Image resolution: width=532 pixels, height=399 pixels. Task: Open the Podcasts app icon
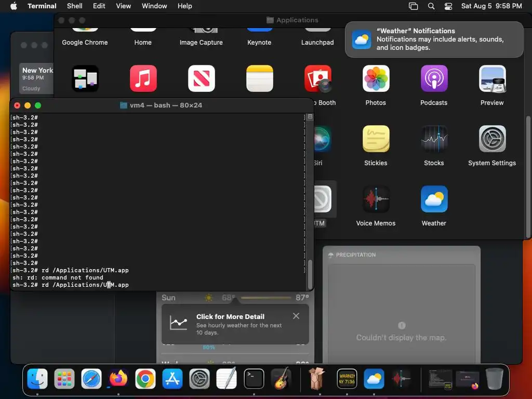tap(434, 78)
